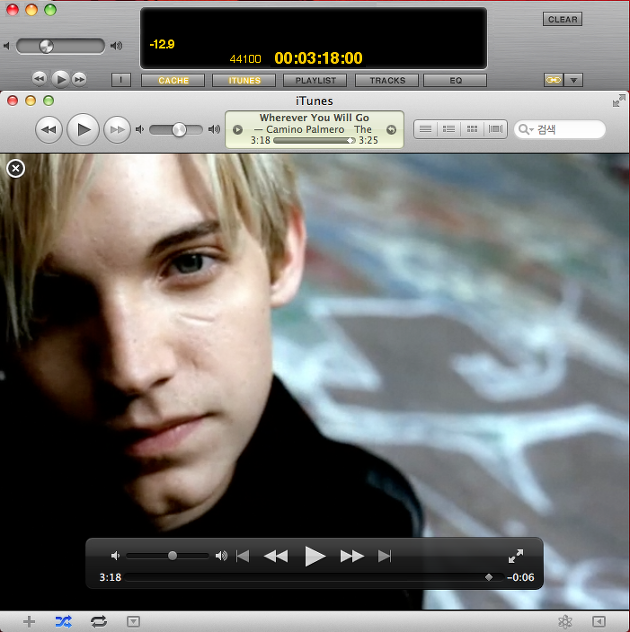Click iTunes toolbar previous track button

[49, 129]
